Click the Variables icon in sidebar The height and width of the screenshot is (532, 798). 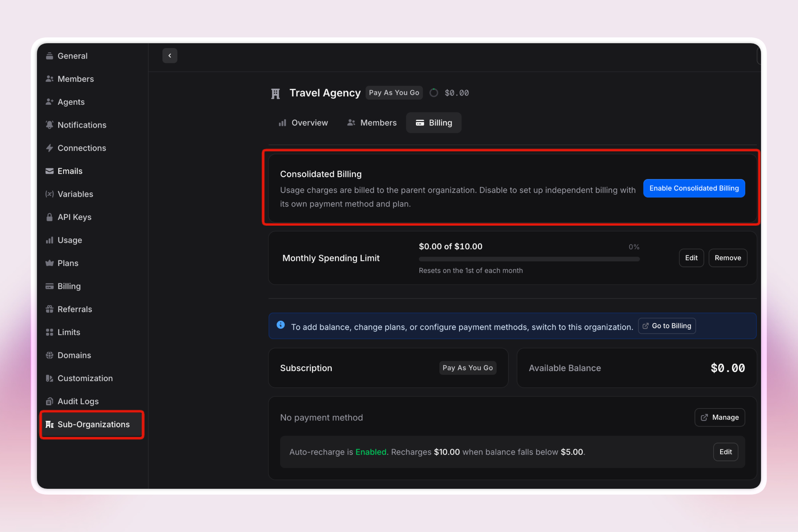49,194
